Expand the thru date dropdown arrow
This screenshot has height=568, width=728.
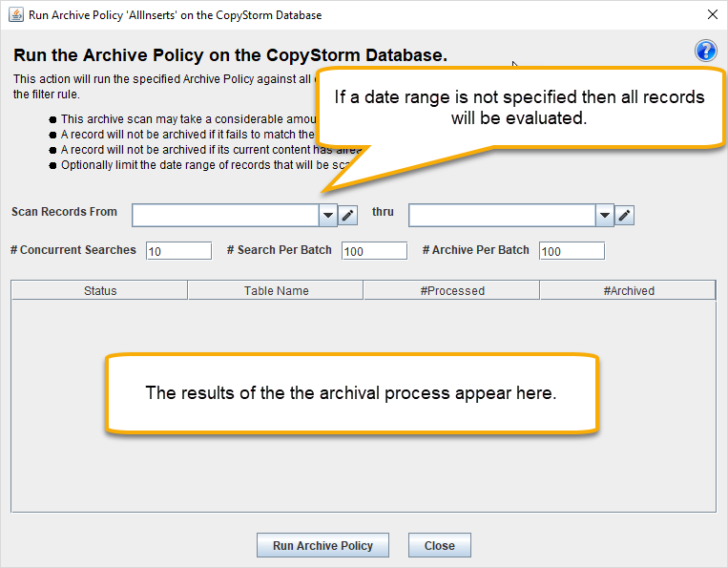pos(605,216)
